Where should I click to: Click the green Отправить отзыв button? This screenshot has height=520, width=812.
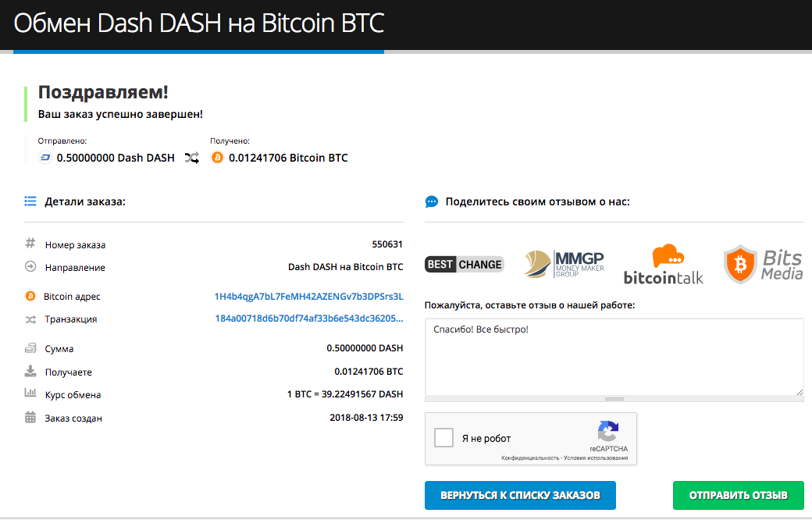(x=739, y=495)
